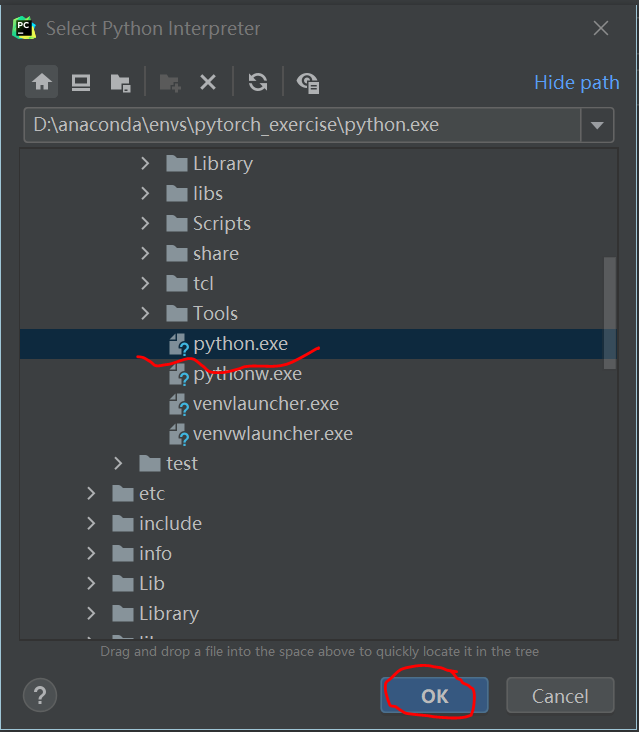Select the libs folder name
The width and height of the screenshot is (639, 732).
coord(208,194)
